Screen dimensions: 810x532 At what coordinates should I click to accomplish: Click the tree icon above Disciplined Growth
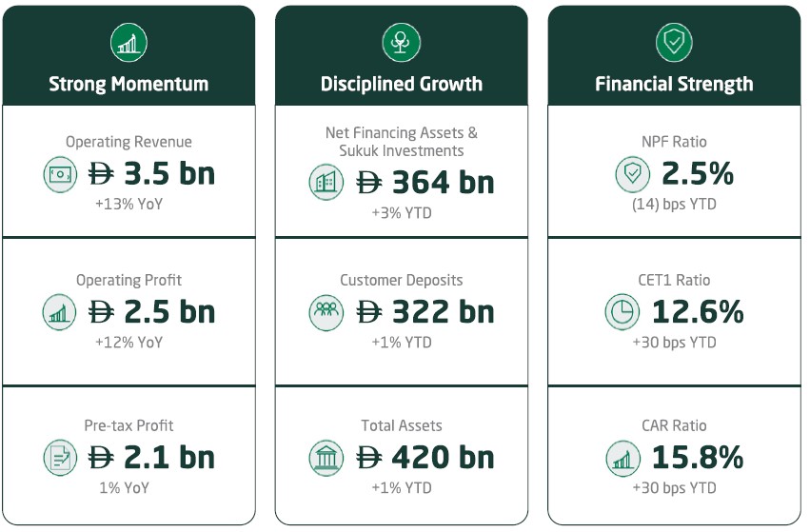point(401,42)
